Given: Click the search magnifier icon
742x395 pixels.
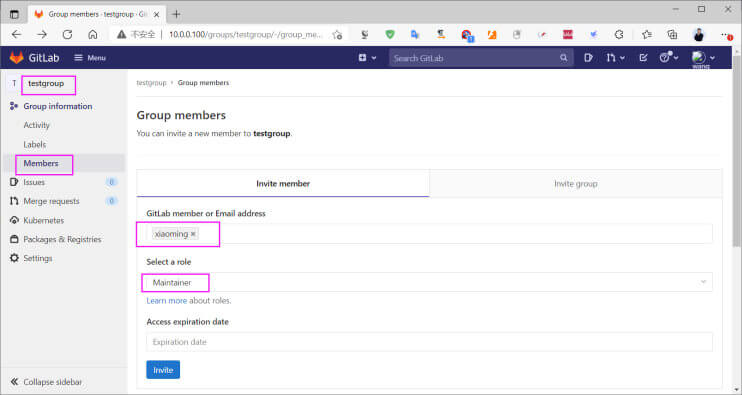Looking at the screenshot, I should coord(564,58).
